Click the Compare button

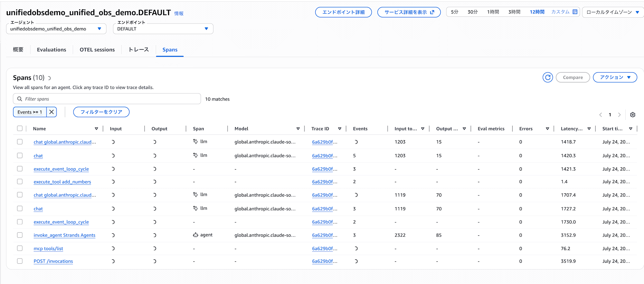pos(573,77)
